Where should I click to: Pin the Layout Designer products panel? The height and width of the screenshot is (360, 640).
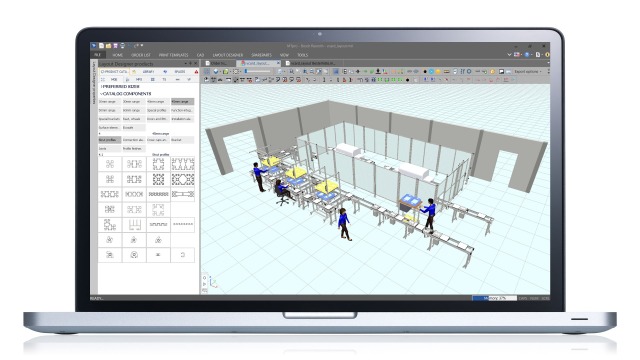pyautogui.click(x=191, y=64)
